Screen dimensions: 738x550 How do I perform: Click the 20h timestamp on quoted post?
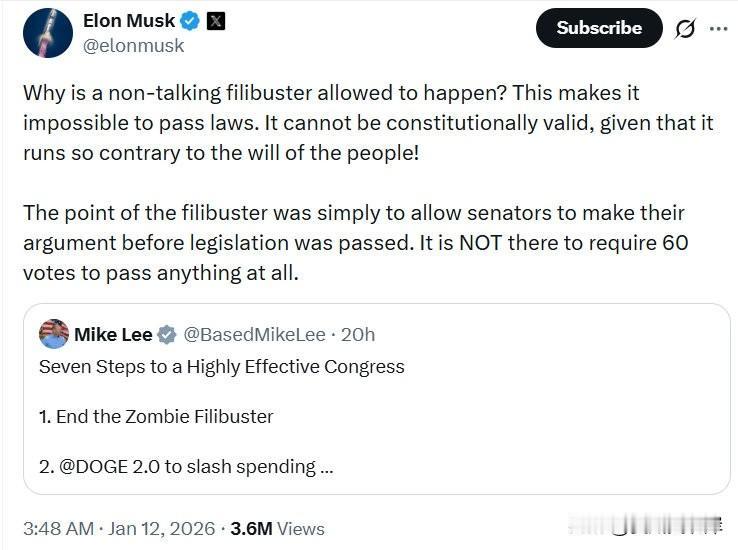(358, 335)
